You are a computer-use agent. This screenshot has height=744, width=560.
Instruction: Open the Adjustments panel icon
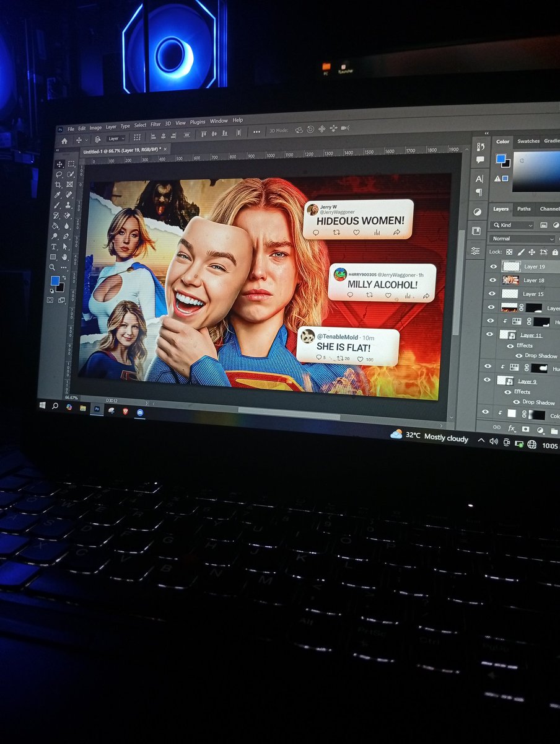[477, 212]
